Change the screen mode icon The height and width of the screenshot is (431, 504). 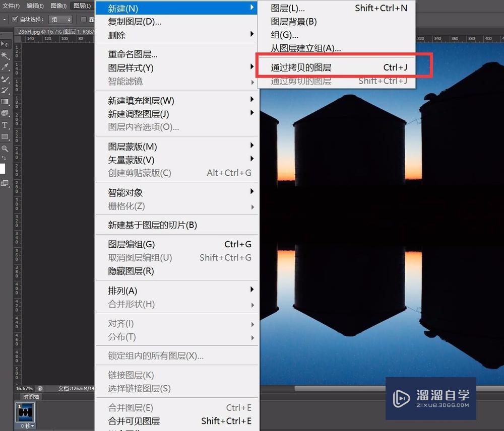click(5, 183)
